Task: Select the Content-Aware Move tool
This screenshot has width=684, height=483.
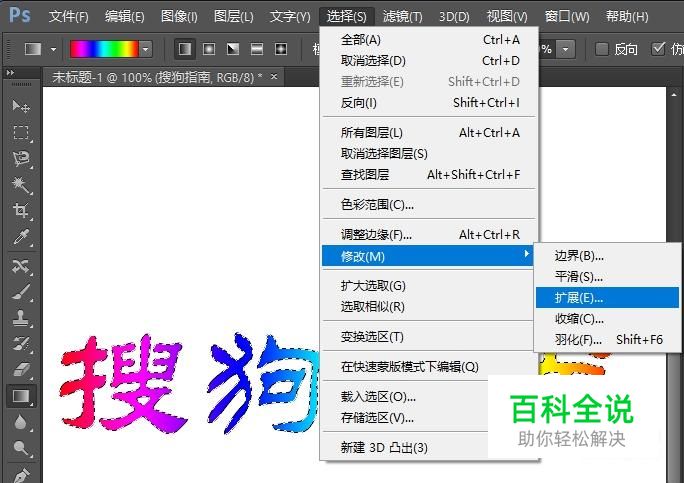Action: pos(21,266)
